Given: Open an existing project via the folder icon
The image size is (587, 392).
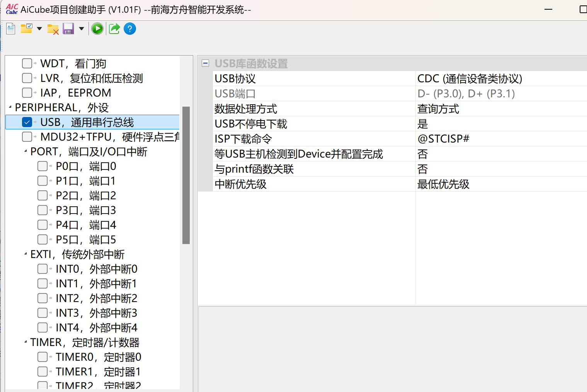Looking at the screenshot, I should pyautogui.click(x=26, y=28).
